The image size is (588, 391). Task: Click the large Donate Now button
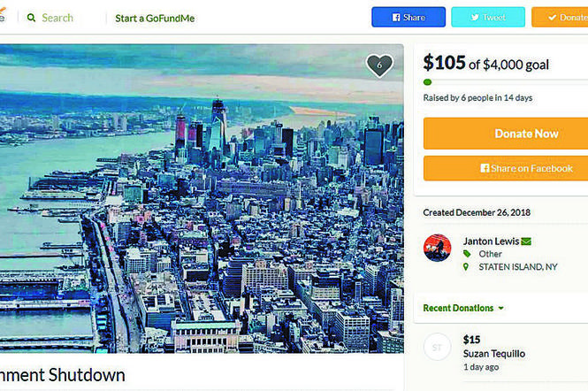point(526,134)
